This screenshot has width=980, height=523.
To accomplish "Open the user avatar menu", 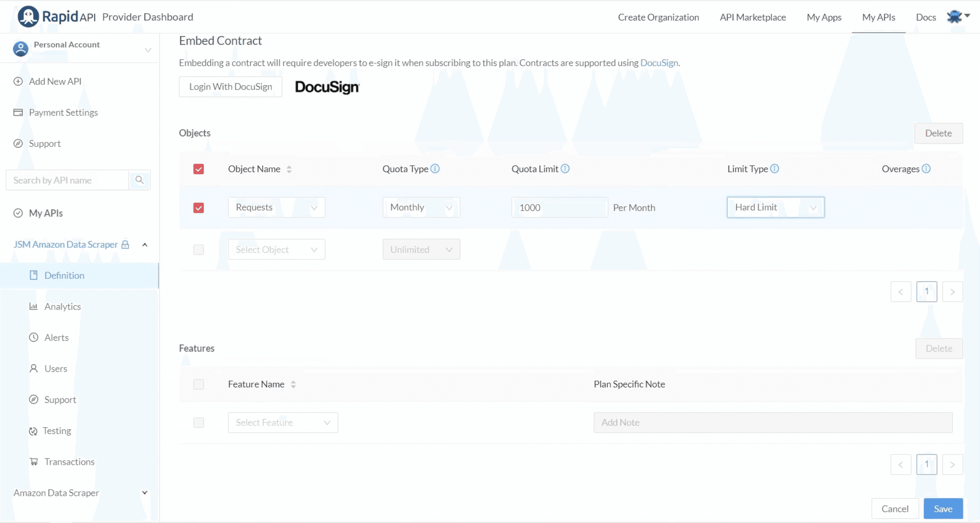I will tap(958, 17).
